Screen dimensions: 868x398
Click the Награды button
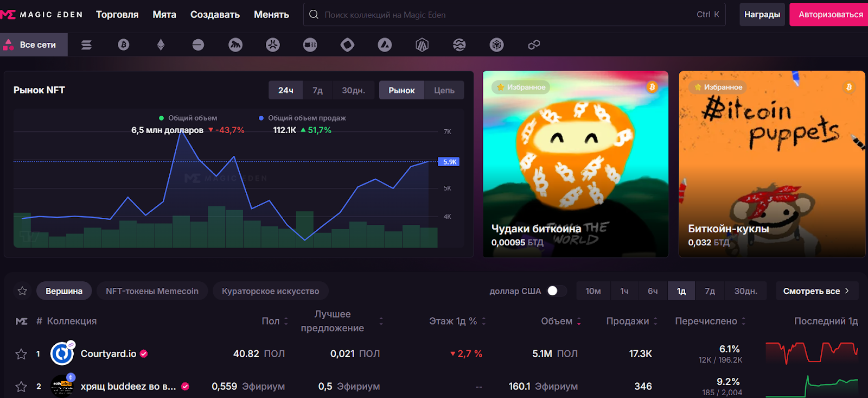(762, 15)
